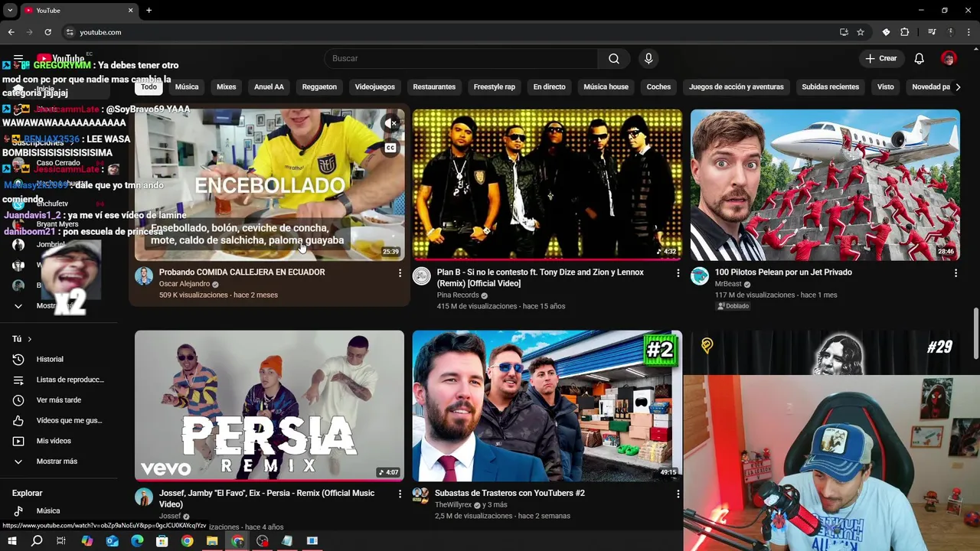
Task: Select the Música house filter chip
Action: click(x=606, y=87)
